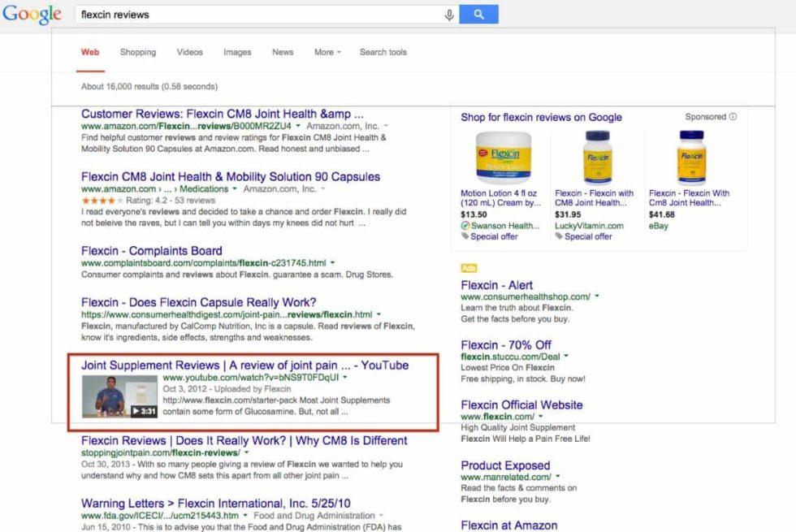The width and height of the screenshot is (796, 532).
Task: Expand dropdown arrow beside flexcin.stuccu.com/Deal
Action: 566,356
